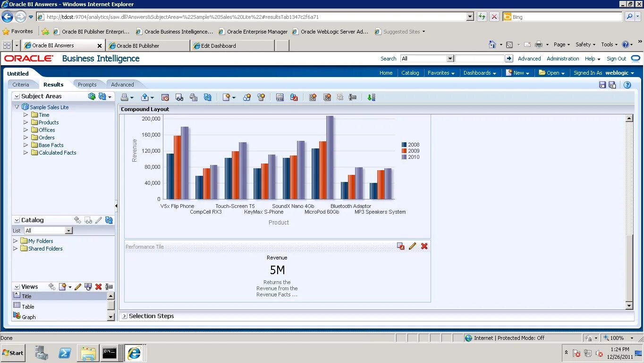This screenshot has width=644, height=363.
Task: Click the Import formatting icon
Action: (294, 97)
